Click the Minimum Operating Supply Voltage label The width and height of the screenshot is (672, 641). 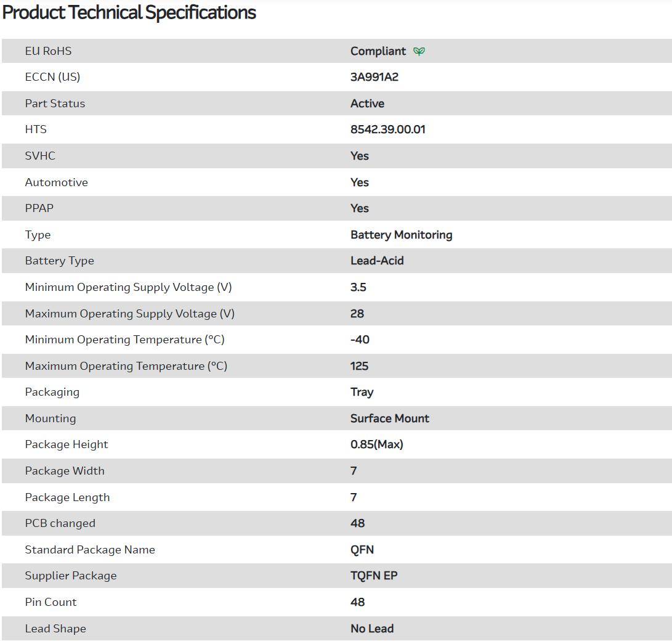point(128,287)
